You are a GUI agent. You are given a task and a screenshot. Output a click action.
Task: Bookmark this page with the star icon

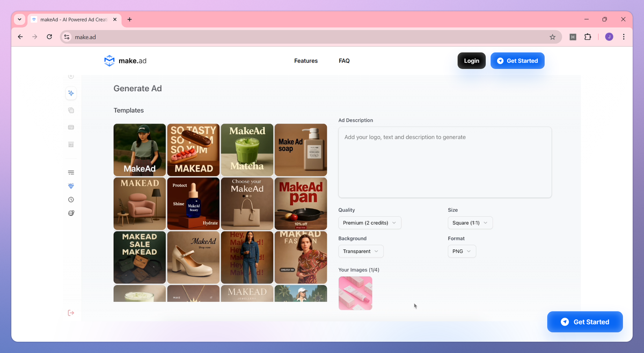click(552, 37)
